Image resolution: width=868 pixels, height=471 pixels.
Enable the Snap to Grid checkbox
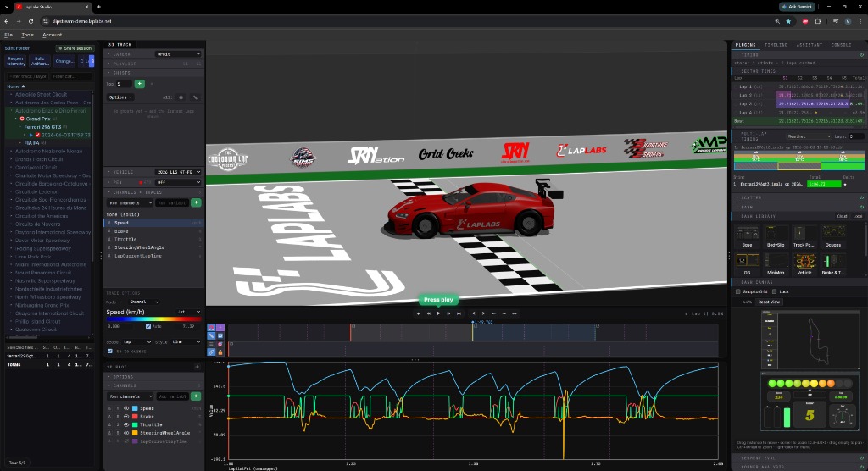738,291
